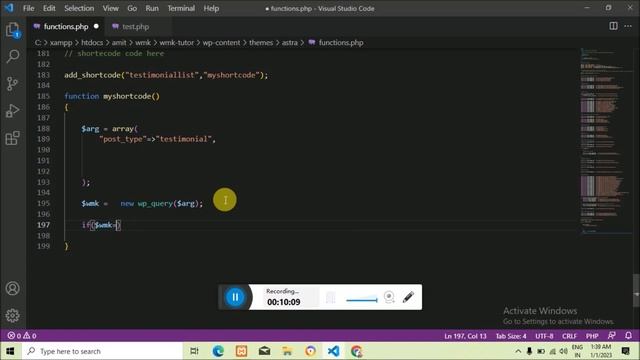Image resolution: width=640 pixels, height=360 pixels.
Task: Click line number 185 in gutter
Action: point(43,96)
